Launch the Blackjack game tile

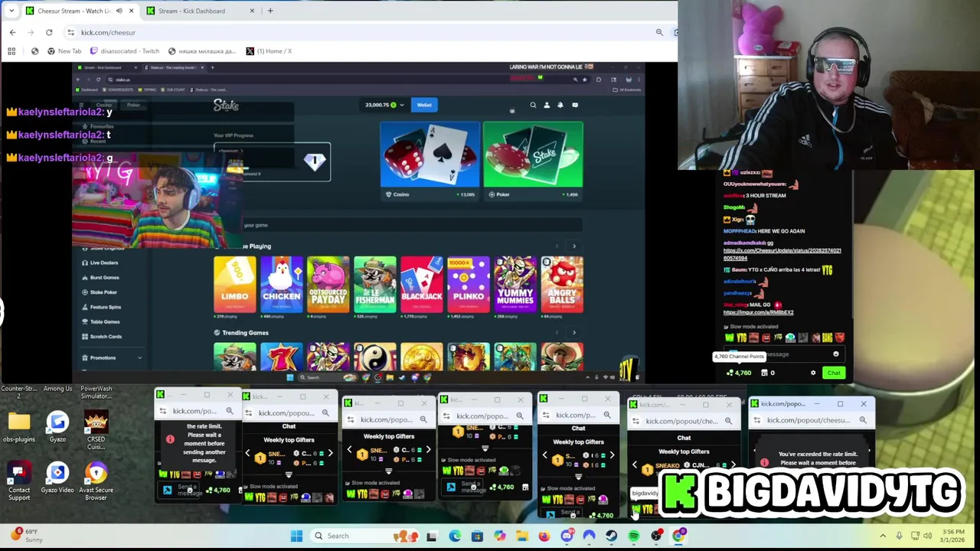tap(422, 284)
